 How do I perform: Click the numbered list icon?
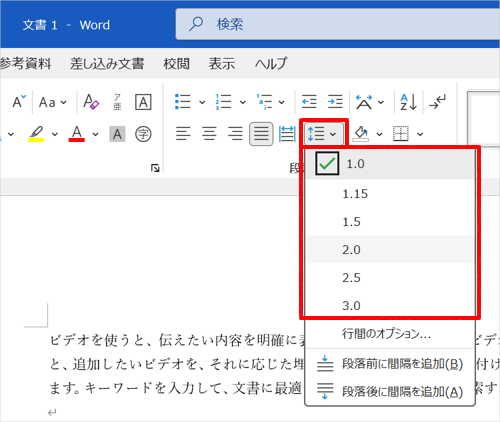224,101
